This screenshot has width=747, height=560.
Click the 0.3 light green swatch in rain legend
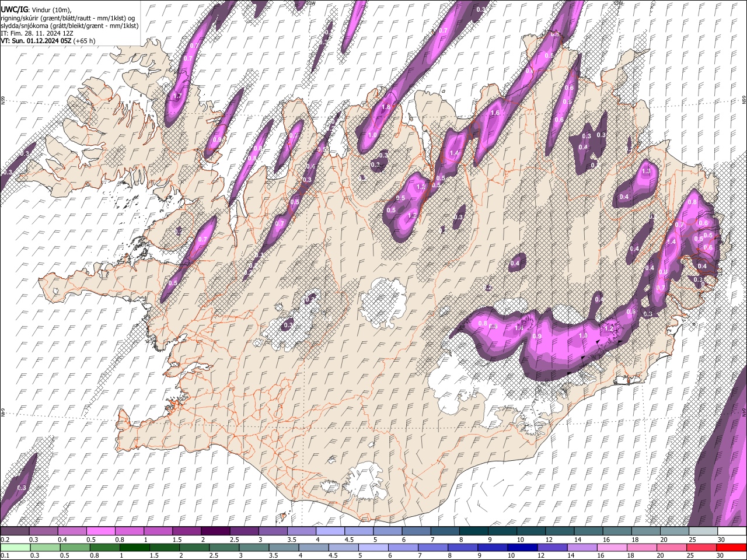45,548
